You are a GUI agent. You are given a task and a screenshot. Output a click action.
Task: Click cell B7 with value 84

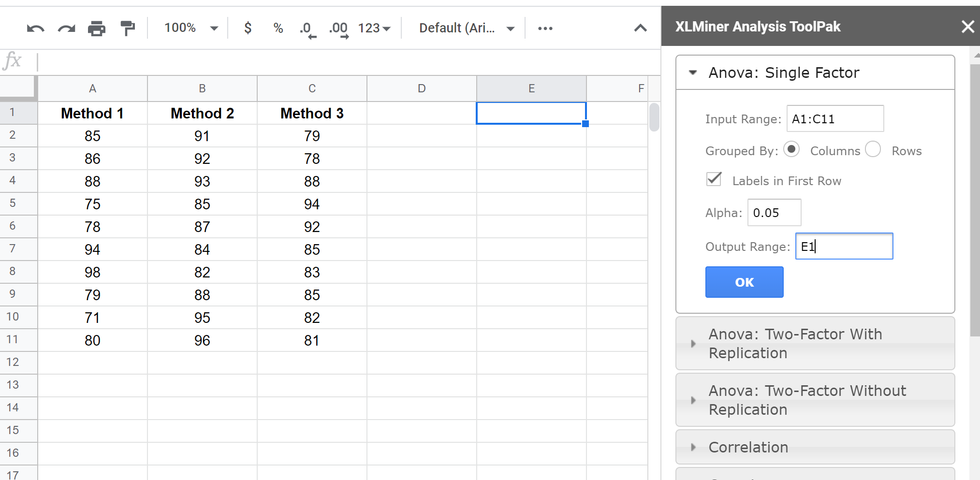[202, 249]
